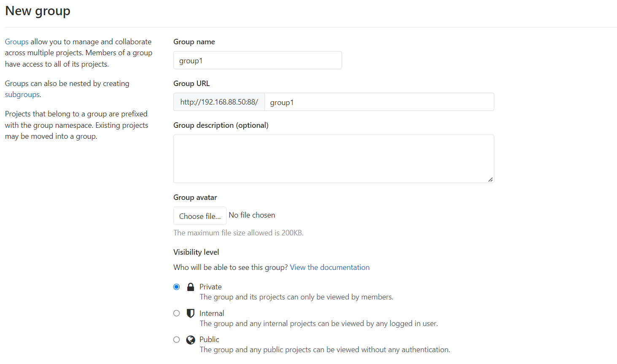This screenshot has width=617, height=364.
Task: Select the Internal visibility radio button
Action: pos(177,313)
